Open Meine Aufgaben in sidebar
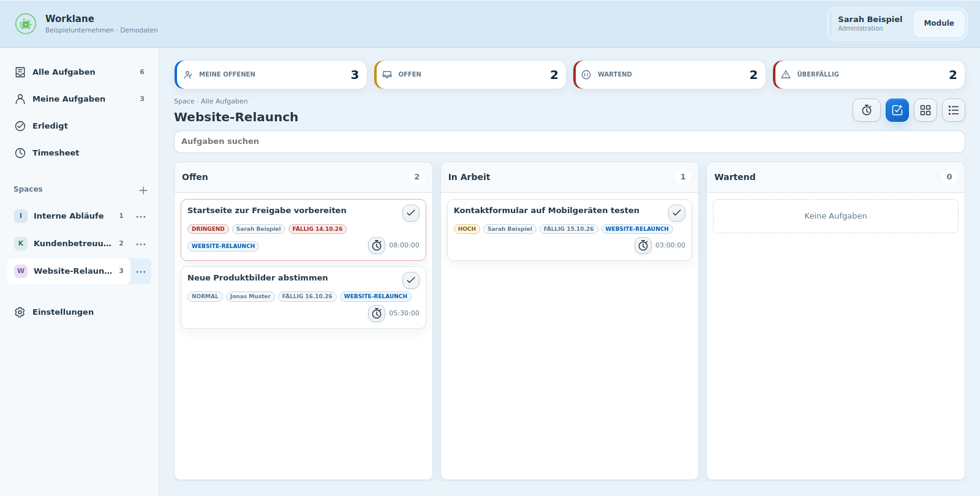The height and width of the screenshot is (496, 980). pyautogui.click(x=80, y=99)
